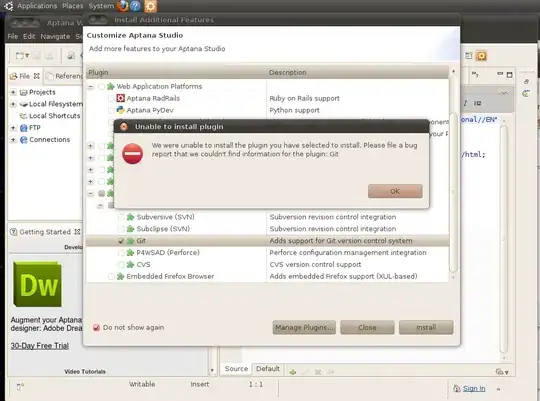540x401 pixels.
Task: Open the Applications menu
Action: (37, 6)
